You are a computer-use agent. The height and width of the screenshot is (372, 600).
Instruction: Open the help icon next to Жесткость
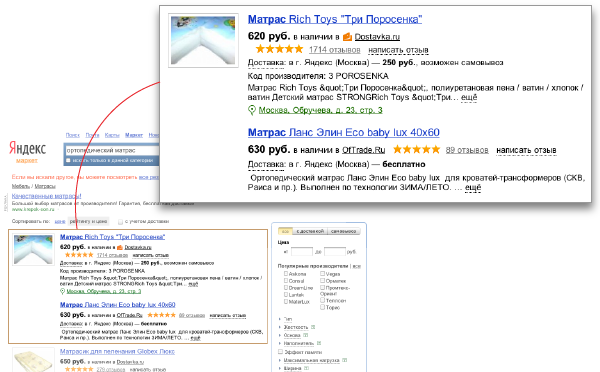coord(313,327)
